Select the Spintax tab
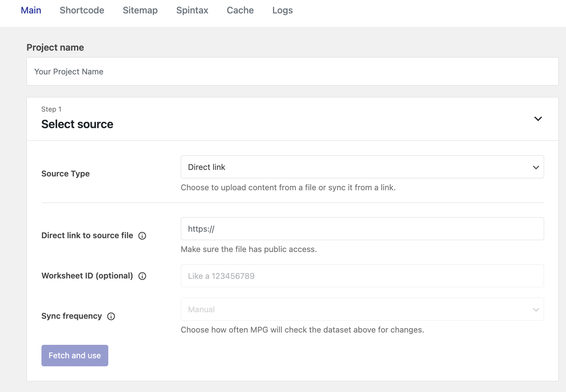 (192, 10)
